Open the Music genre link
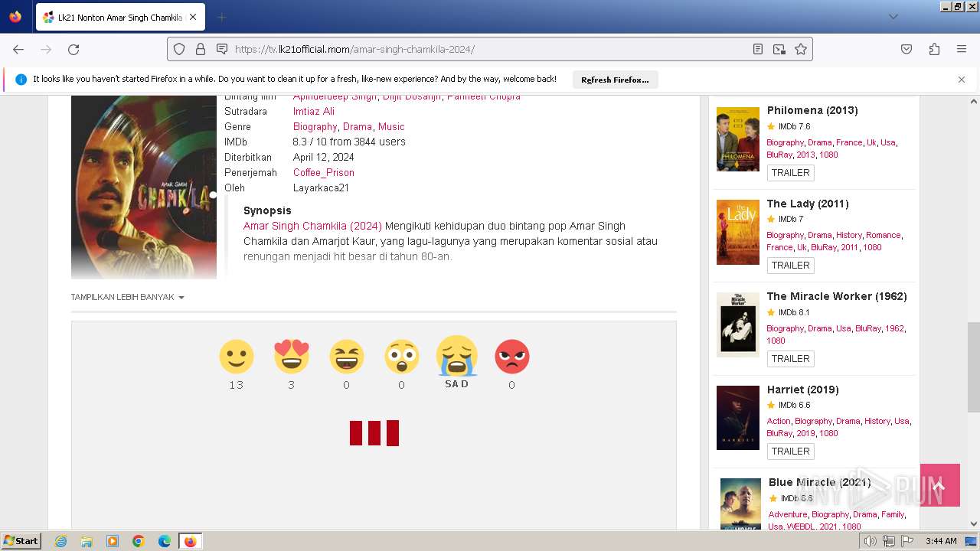This screenshot has height=551, width=980. [x=391, y=126]
